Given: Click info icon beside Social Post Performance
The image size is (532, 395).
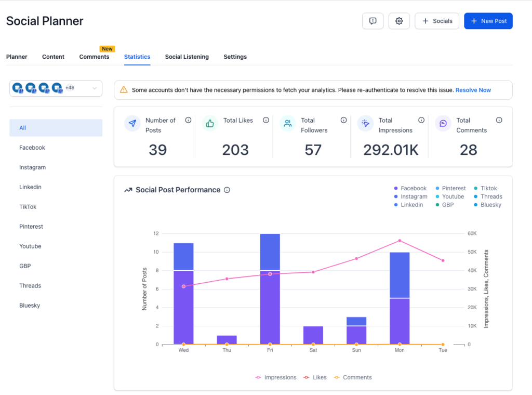Looking at the screenshot, I should click(227, 190).
